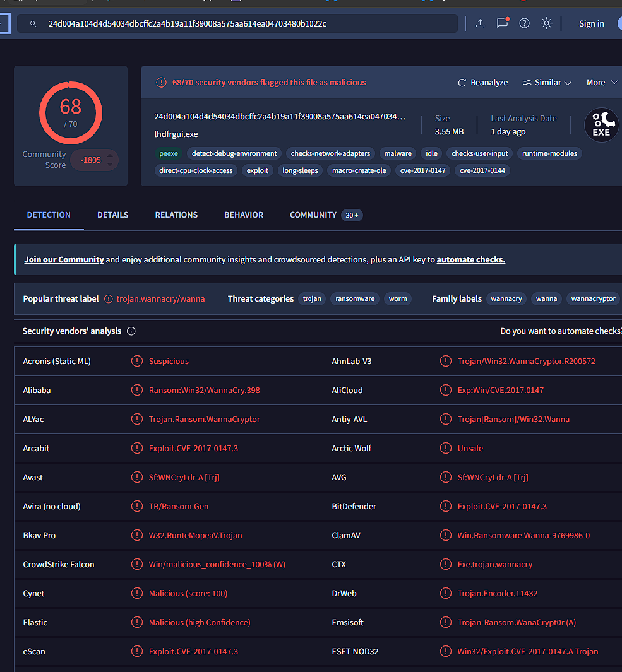
Task: Click the alert icon in Avast row
Action: click(x=137, y=477)
